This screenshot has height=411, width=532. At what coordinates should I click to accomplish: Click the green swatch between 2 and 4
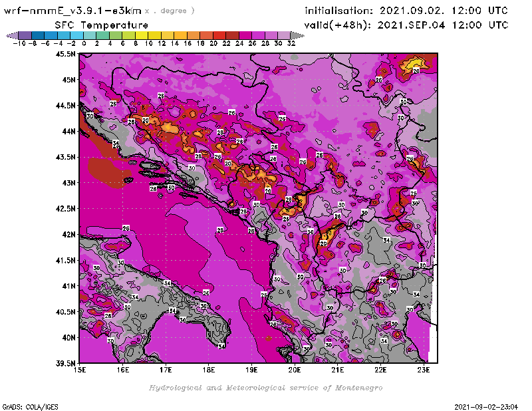102,35
